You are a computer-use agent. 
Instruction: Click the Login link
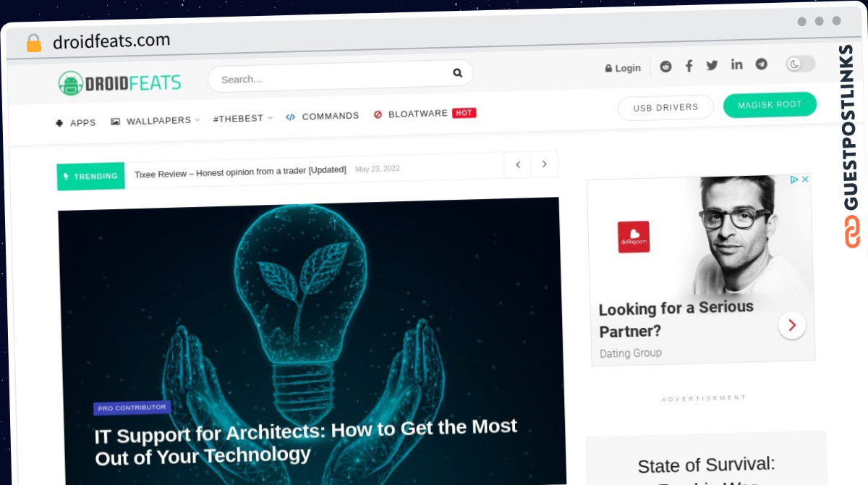[x=623, y=68]
